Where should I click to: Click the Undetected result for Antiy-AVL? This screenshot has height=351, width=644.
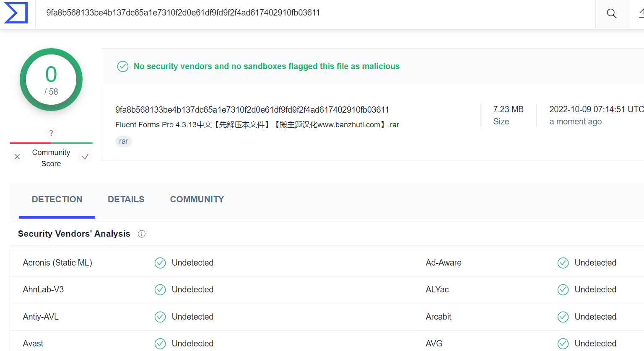click(x=193, y=317)
